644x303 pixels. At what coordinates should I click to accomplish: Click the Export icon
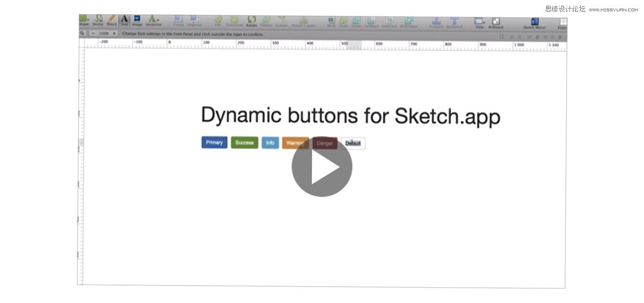pos(563,23)
